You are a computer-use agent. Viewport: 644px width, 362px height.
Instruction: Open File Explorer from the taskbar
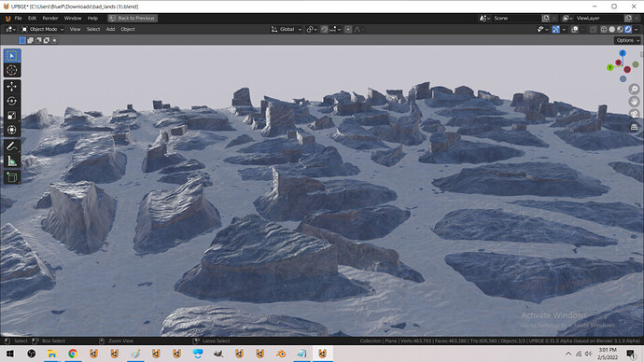[52, 354]
